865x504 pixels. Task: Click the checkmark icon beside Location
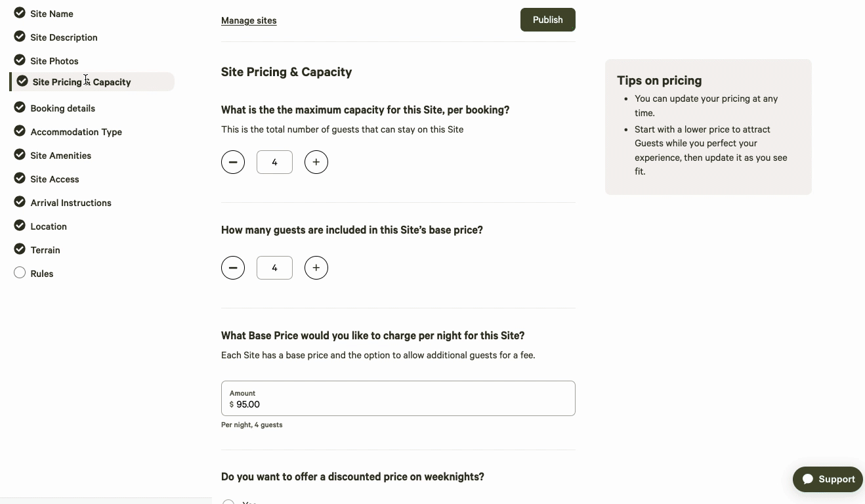pos(20,226)
